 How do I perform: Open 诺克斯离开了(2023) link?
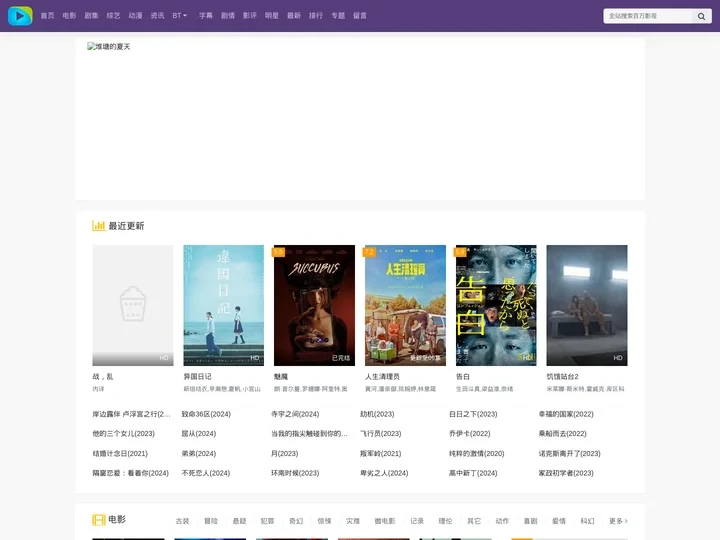pos(569,454)
